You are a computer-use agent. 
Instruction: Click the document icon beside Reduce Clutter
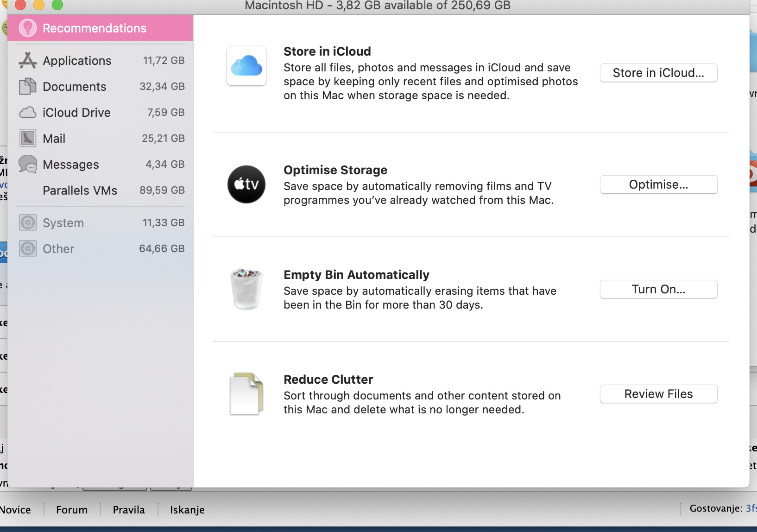(x=246, y=394)
